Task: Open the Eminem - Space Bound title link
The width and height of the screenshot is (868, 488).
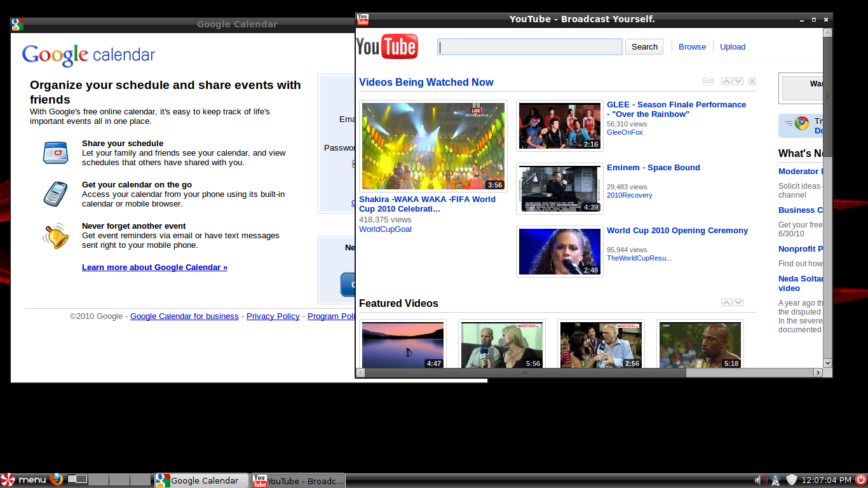Action: 653,168
